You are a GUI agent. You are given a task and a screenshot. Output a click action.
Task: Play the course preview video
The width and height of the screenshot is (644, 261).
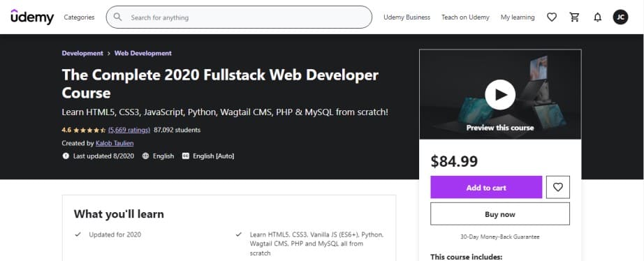coord(500,95)
